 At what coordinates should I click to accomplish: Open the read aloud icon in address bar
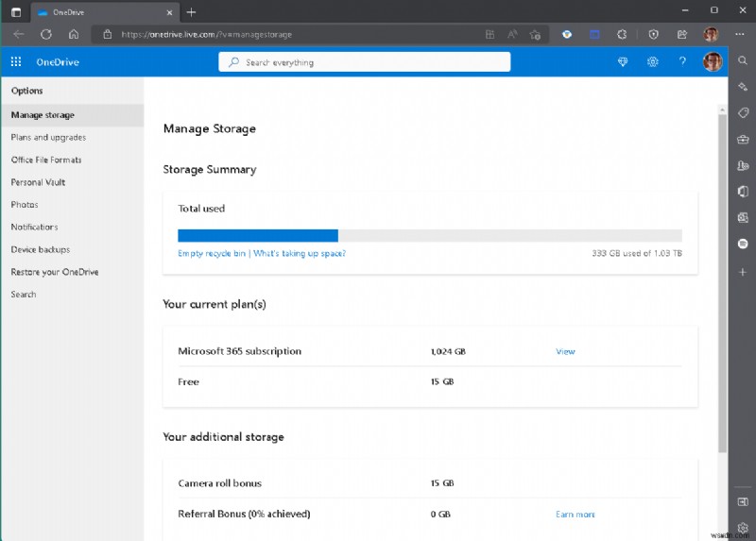512,34
